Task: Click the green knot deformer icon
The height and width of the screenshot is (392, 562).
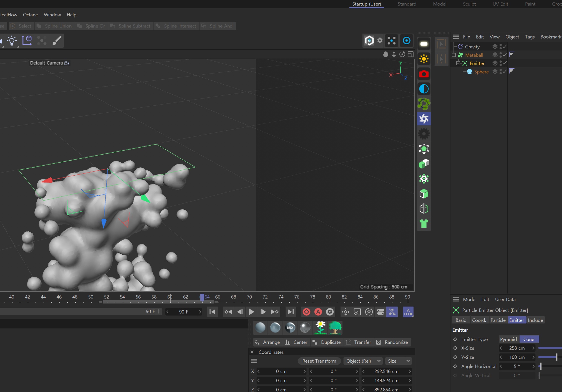Action: [x=424, y=104]
